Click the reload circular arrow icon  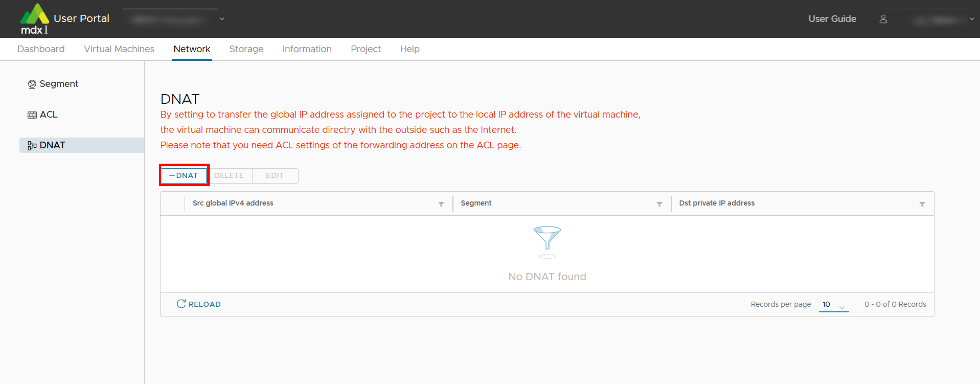(181, 304)
